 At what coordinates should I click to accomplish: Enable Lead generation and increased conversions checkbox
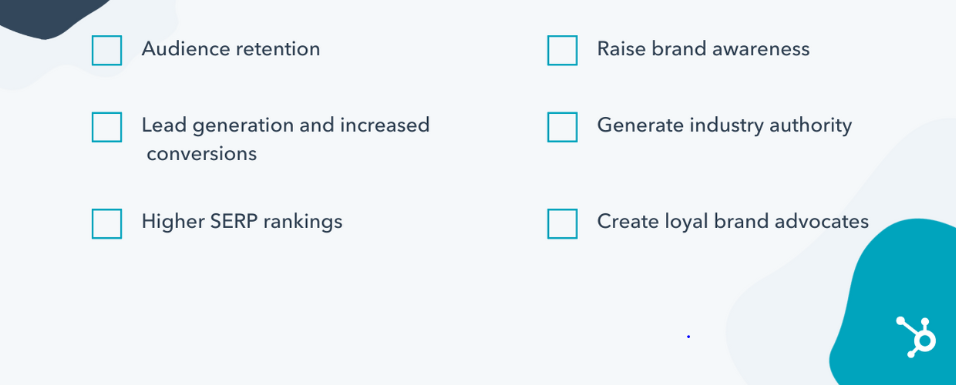[107, 127]
